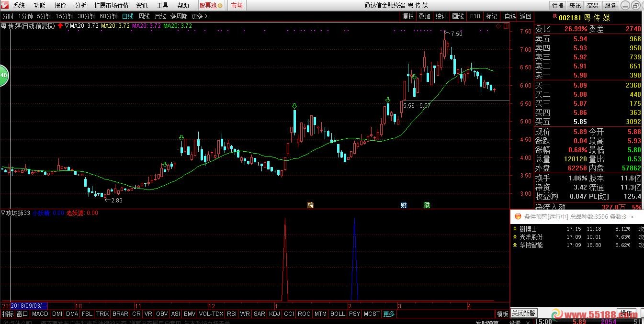Open the 复权 adjustment dropdown
The image size is (644, 324).
click(408, 16)
